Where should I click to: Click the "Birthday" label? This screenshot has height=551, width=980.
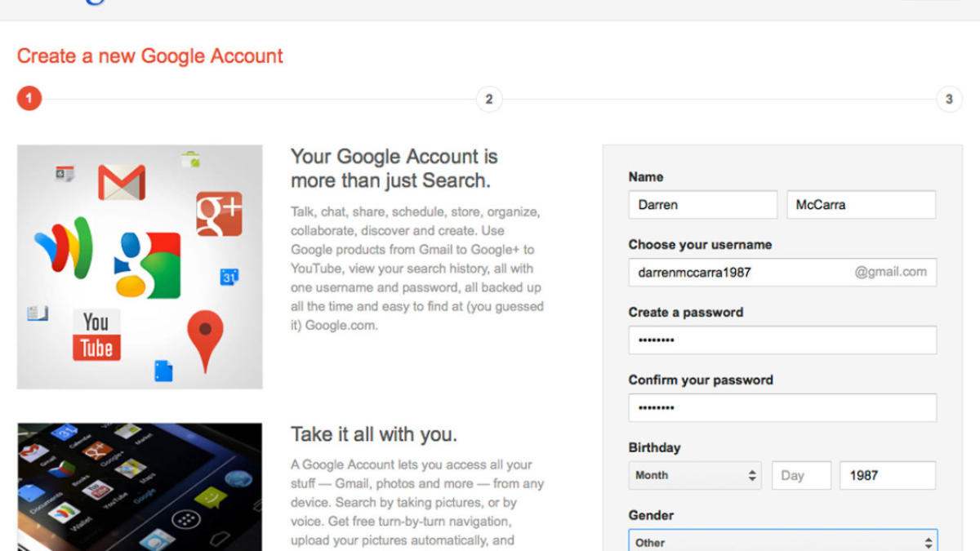pyautogui.click(x=654, y=448)
